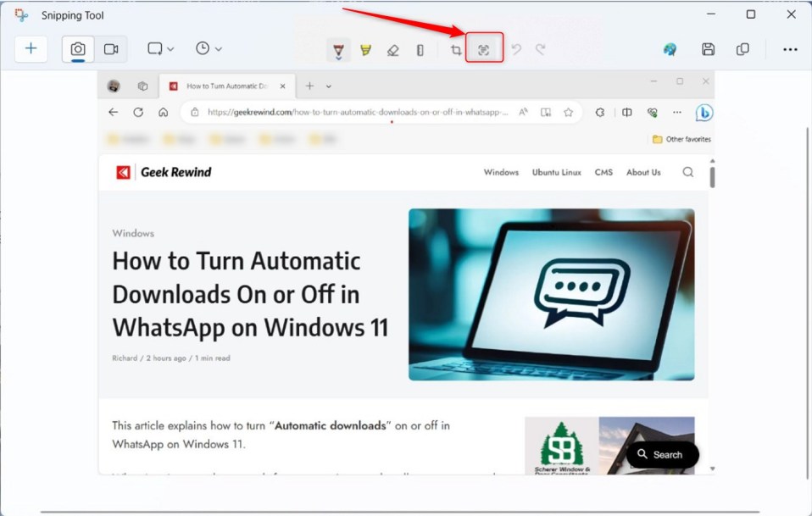Go to Geek Rewind home logo
This screenshot has height=516, width=812.
coord(164,172)
